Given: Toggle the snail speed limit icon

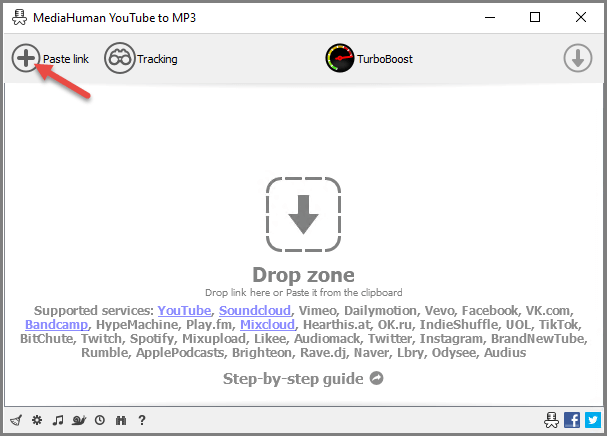Looking at the screenshot, I should pyautogui.click(x=79, y=420).
